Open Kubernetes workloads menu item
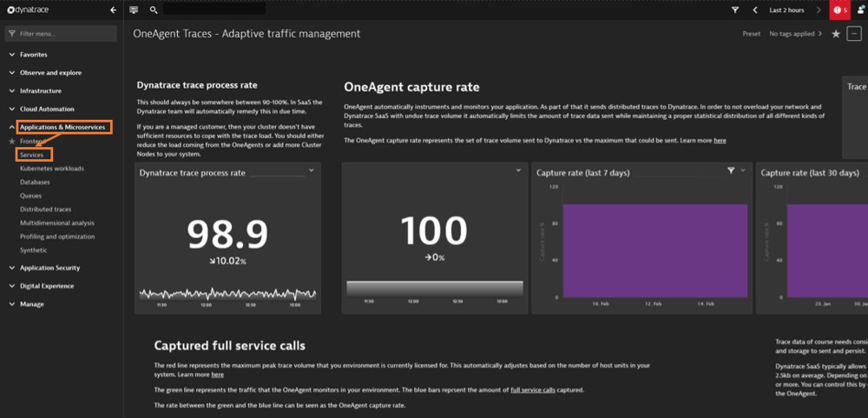868x418 pixels. [x=52, y=169]
